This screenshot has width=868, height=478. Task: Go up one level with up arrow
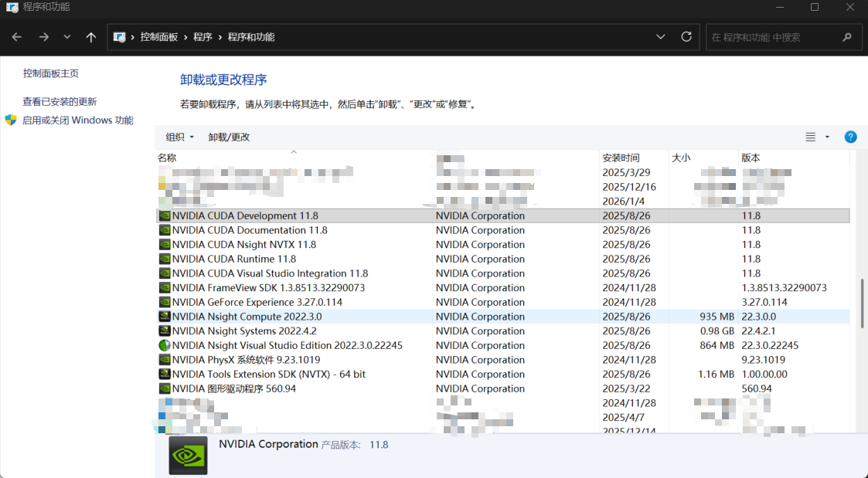point(90,37)
